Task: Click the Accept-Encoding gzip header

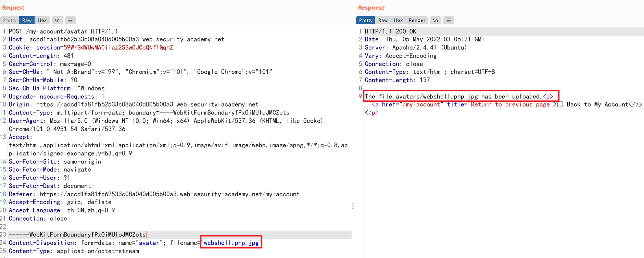Action: coord(60,202)
